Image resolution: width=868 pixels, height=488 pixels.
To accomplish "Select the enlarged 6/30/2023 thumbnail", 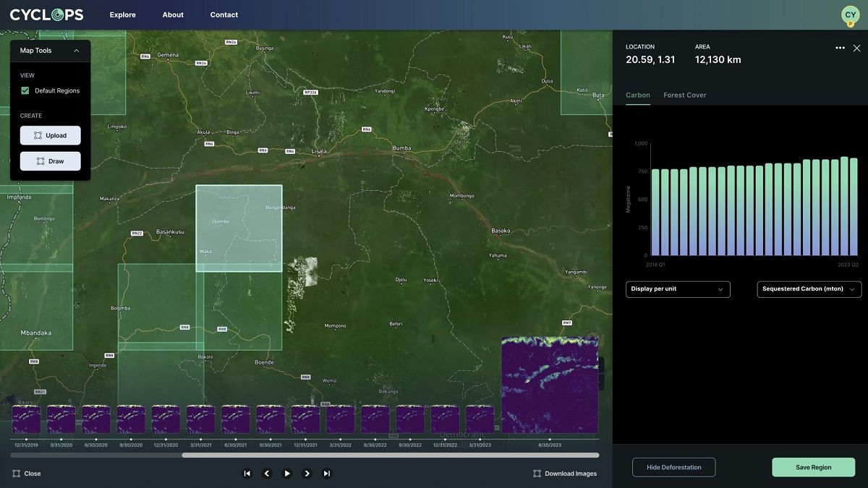I will (550, 385).
